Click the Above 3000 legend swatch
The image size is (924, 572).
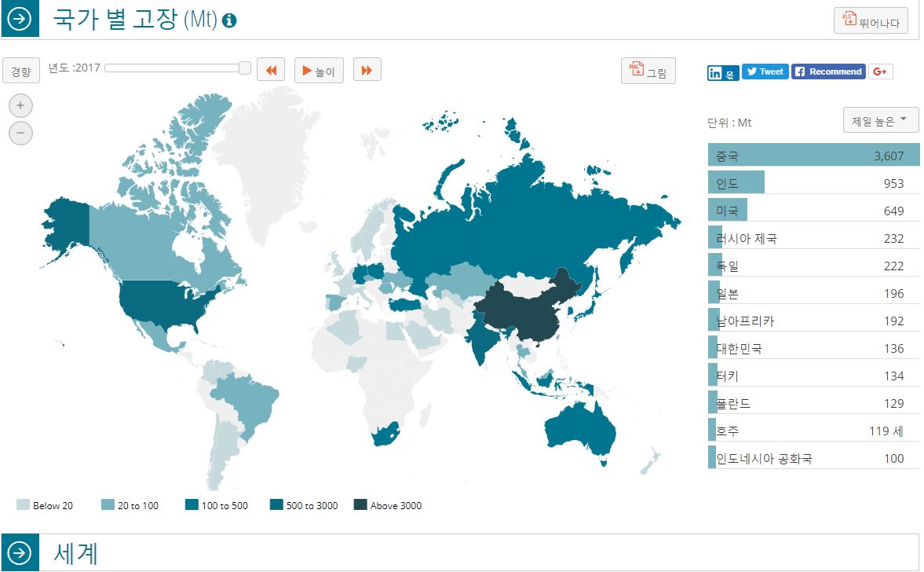pos(360,505)
